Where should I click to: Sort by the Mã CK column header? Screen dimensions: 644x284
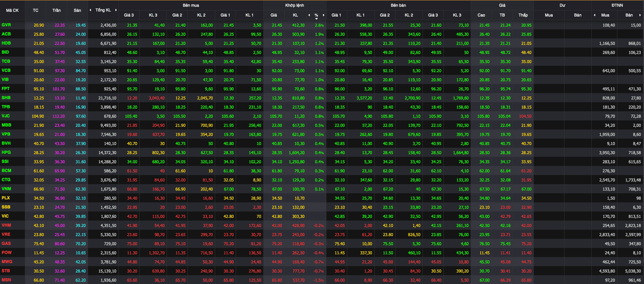[12, 10]
